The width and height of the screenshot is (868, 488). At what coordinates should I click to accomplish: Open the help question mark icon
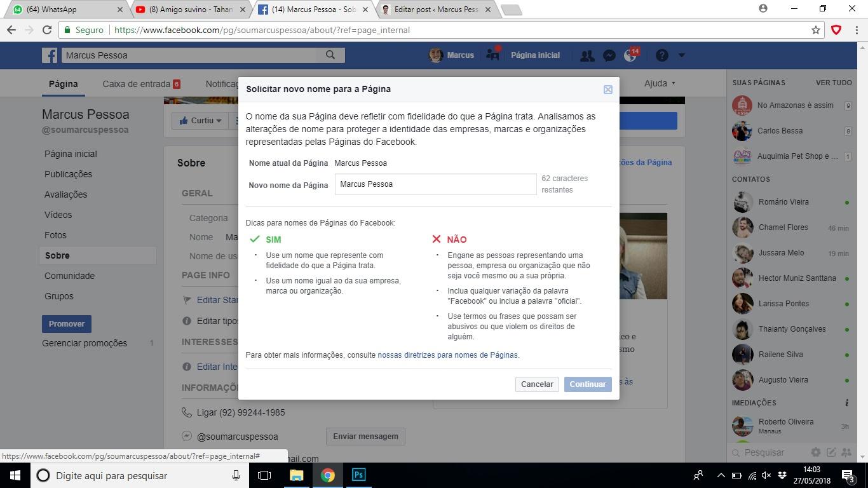661,55
